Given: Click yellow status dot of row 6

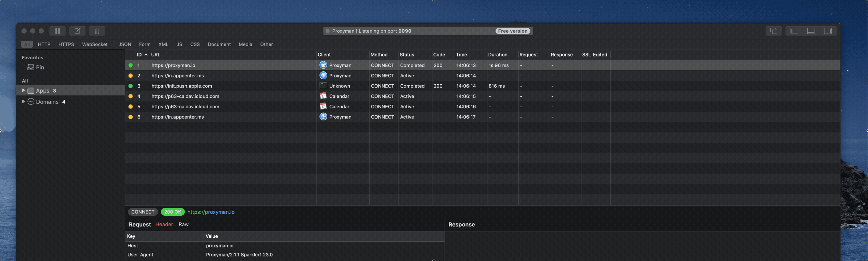Looking at the screenshot, I should (130, 117).
